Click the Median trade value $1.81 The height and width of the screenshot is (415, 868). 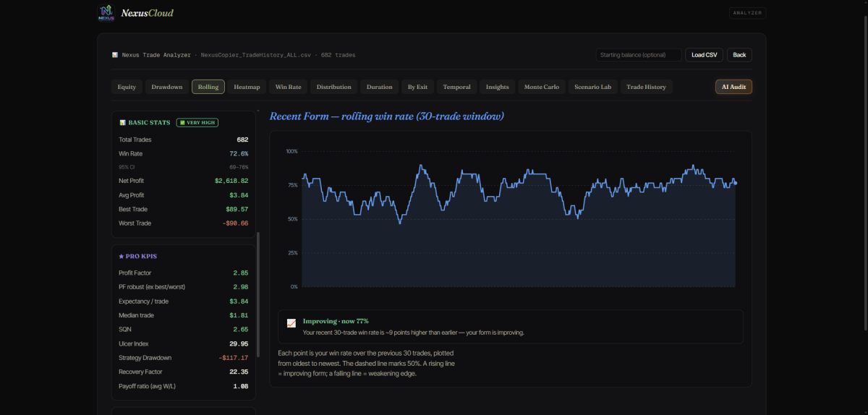[239, 315]
